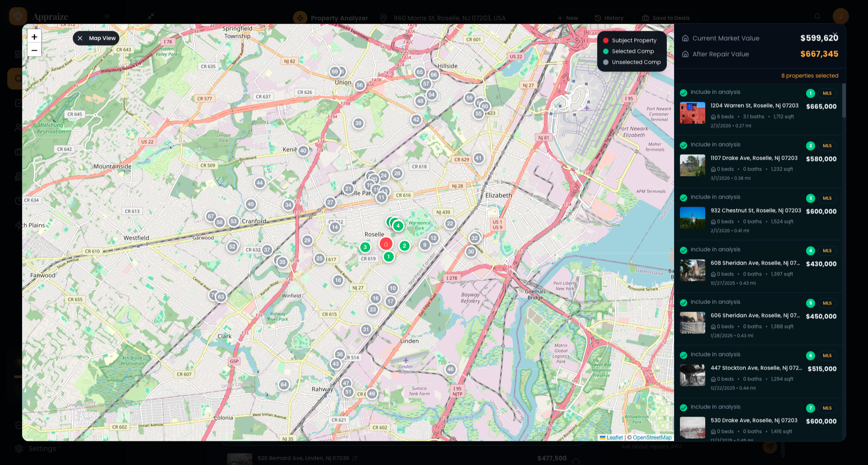Click unselected comp marker 18
Image resolution: width=868 pixels, height=465 pixels.
click(338, 280)
